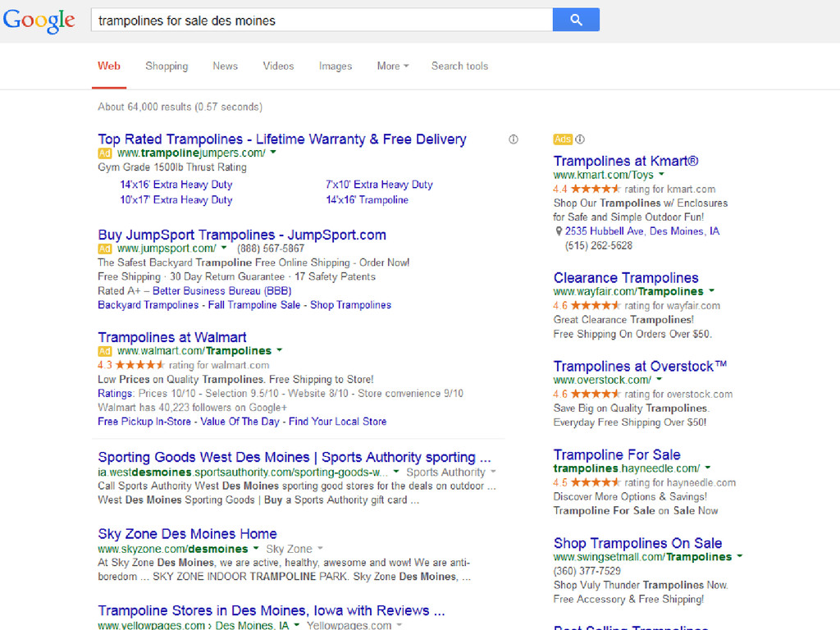Image resolution: width=840 pixels, height=630 pixels.
Task: Click the Ad badge beside www.jumpsport.com
Action: (x=104, y=249)
